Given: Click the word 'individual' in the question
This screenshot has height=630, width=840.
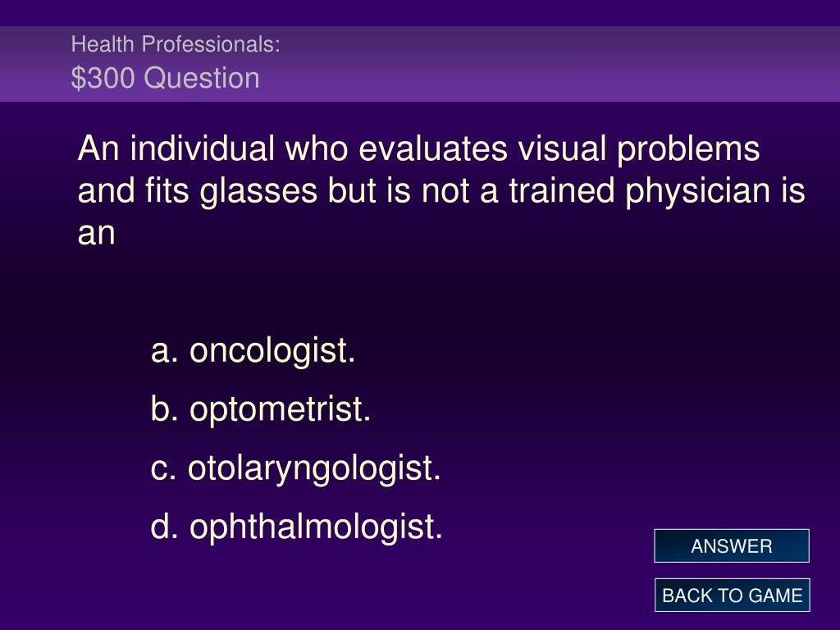Looking at the screenshot, I should 202,148.
